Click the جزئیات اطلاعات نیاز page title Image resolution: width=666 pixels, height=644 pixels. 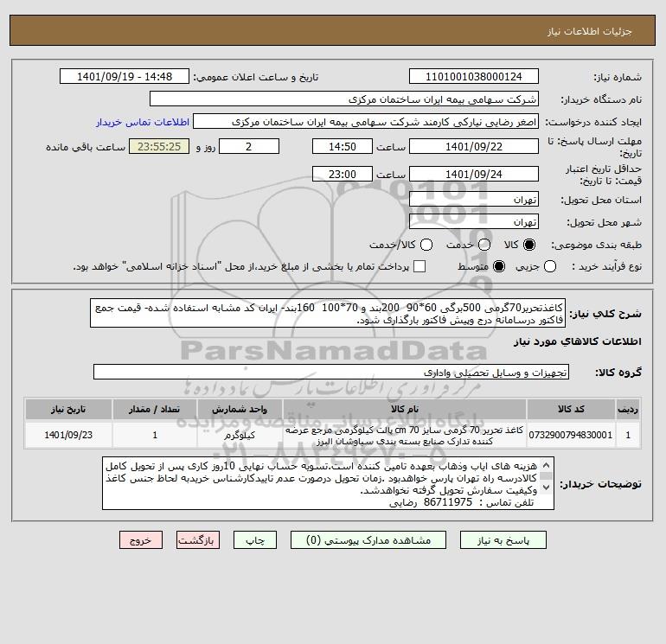[x=589, y=31]
